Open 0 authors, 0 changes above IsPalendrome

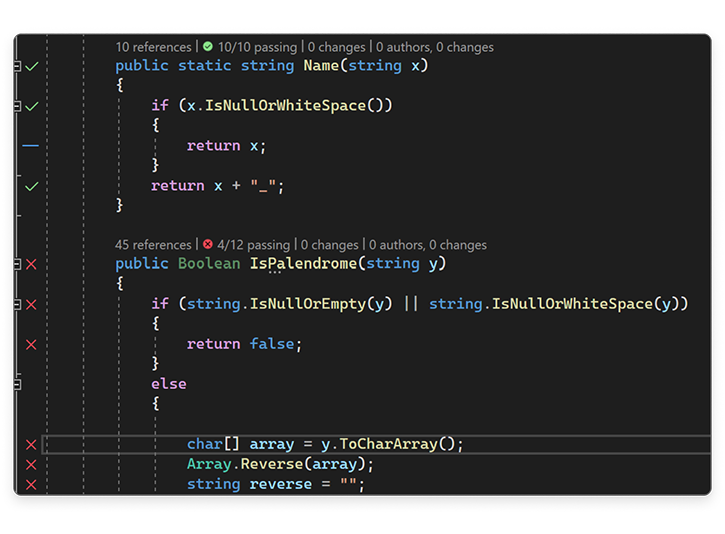tap(428, 245)
